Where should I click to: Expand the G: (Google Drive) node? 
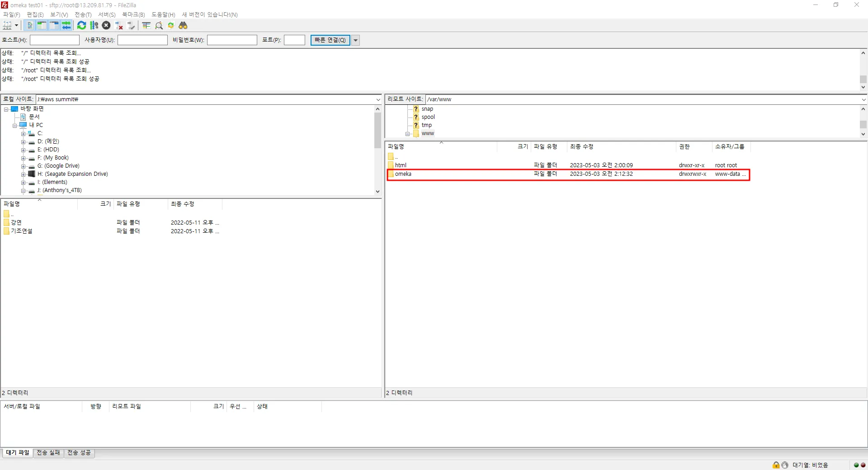coord(24,166)
